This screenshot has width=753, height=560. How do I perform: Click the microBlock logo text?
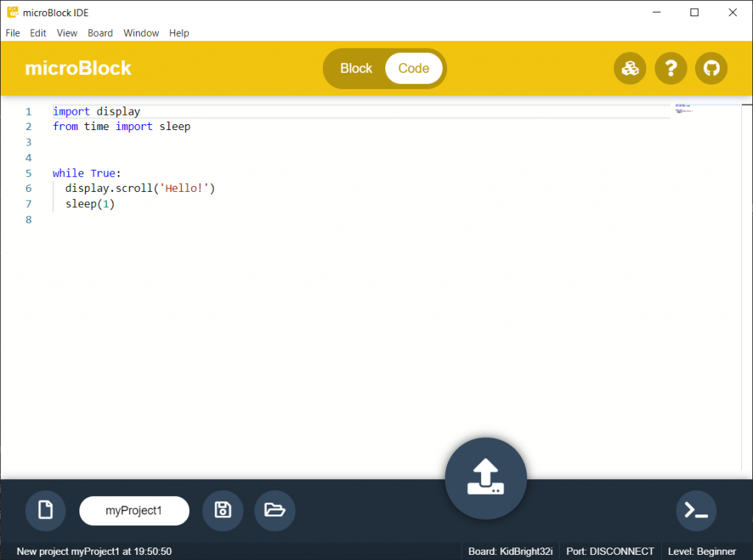click(x=78, y=68)
